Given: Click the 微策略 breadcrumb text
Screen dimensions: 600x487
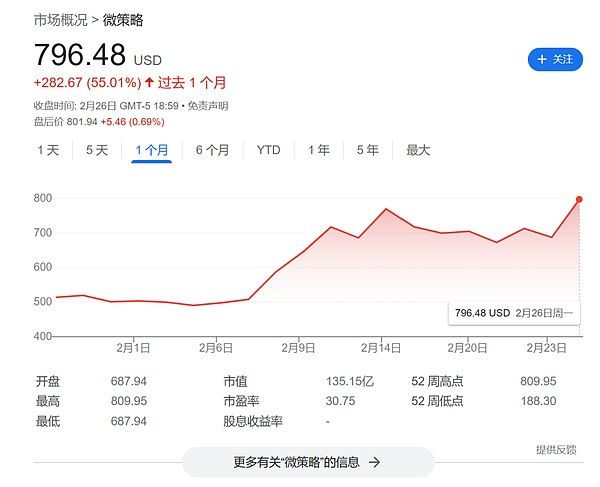Looking at the screenshot, I should click(x=123, y=19).
